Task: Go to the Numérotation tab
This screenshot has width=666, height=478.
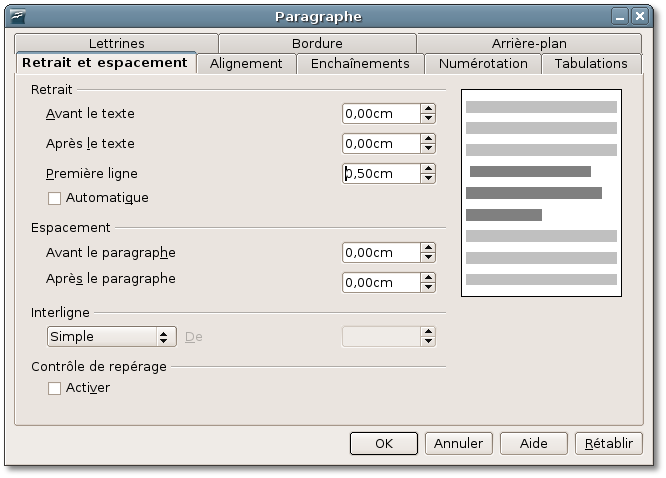Action: [x=482, y=63]
